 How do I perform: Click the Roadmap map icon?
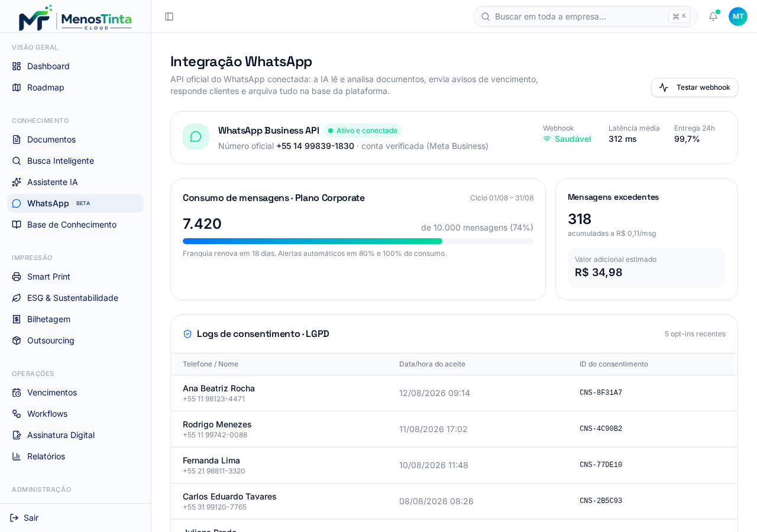[17, 87]
